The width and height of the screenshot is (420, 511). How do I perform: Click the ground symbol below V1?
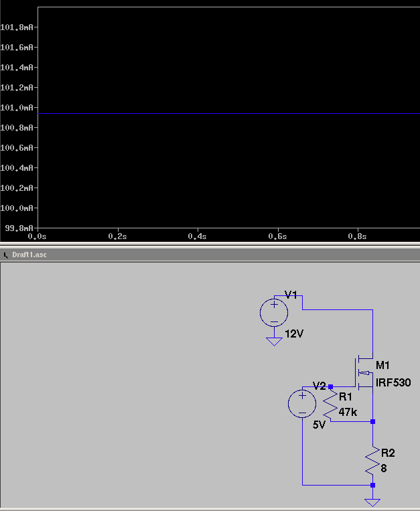[x=274, y=342]
